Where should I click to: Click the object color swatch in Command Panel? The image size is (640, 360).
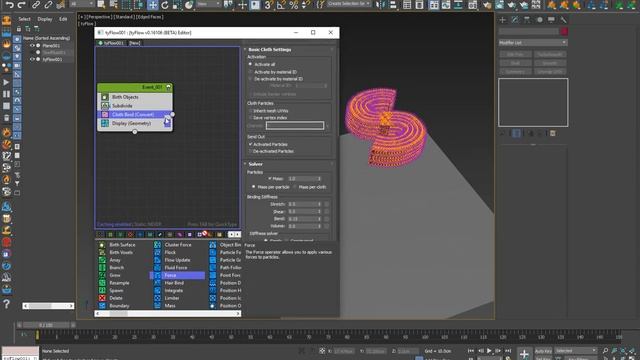(564, 31)
